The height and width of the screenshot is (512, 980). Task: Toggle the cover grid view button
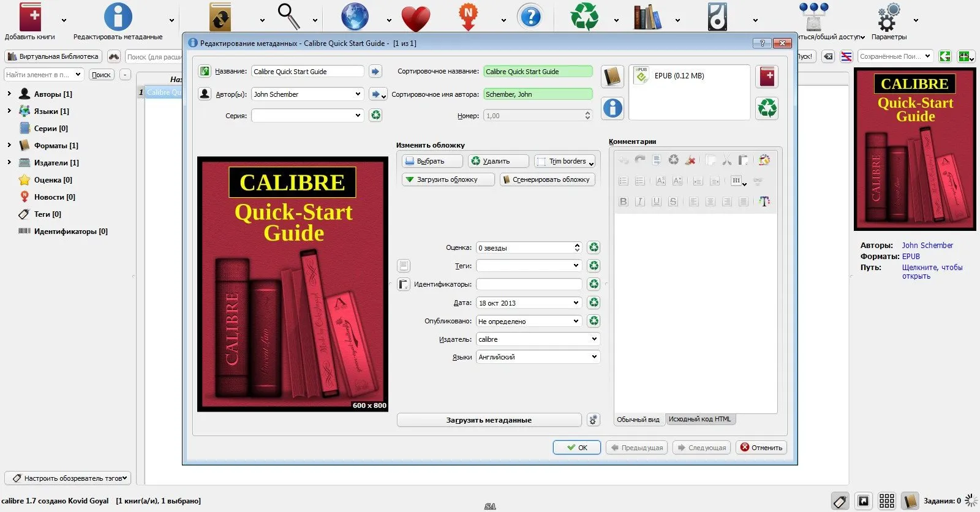(886, 501)
